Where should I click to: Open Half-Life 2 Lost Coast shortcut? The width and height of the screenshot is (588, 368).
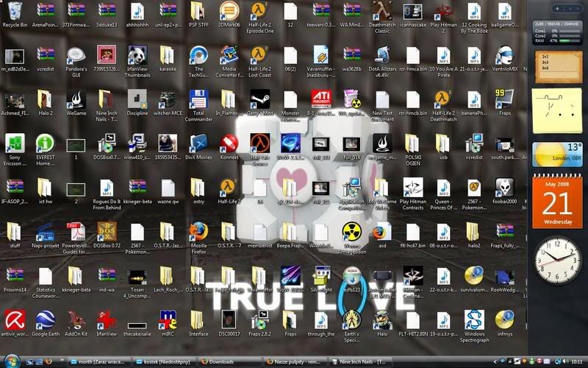click(x=260, y=54)
